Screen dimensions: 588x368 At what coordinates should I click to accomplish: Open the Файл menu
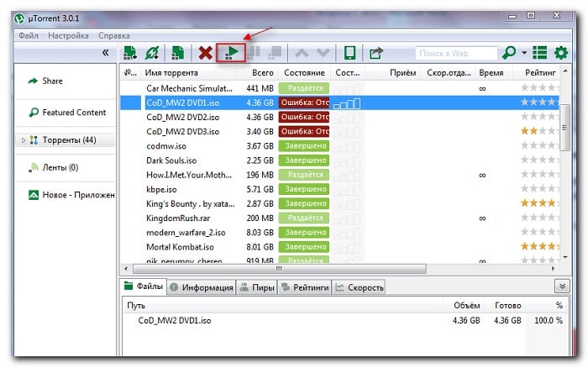tap(29, 35)
